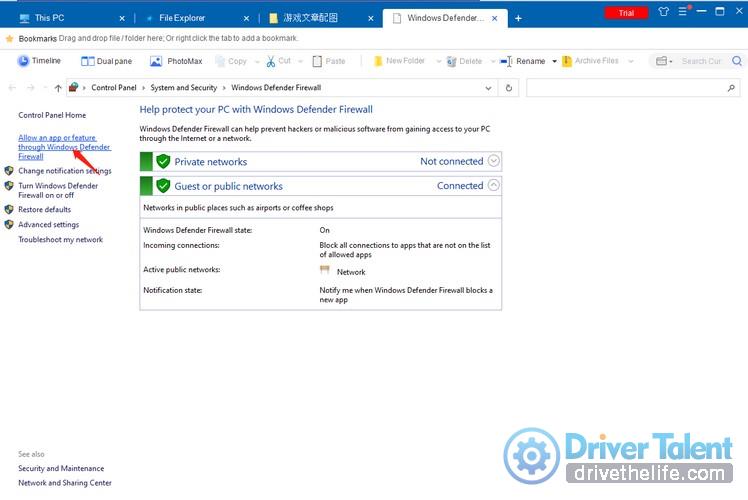Click the Network name under active public networks
The width and height of the screenshot is (748, 500).
tap(351, 272)
